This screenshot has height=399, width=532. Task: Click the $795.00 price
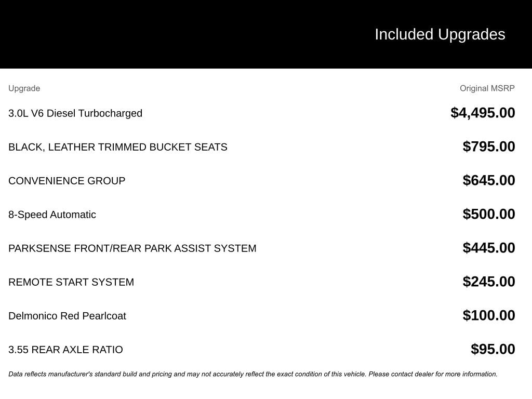(x=489, y=147)
